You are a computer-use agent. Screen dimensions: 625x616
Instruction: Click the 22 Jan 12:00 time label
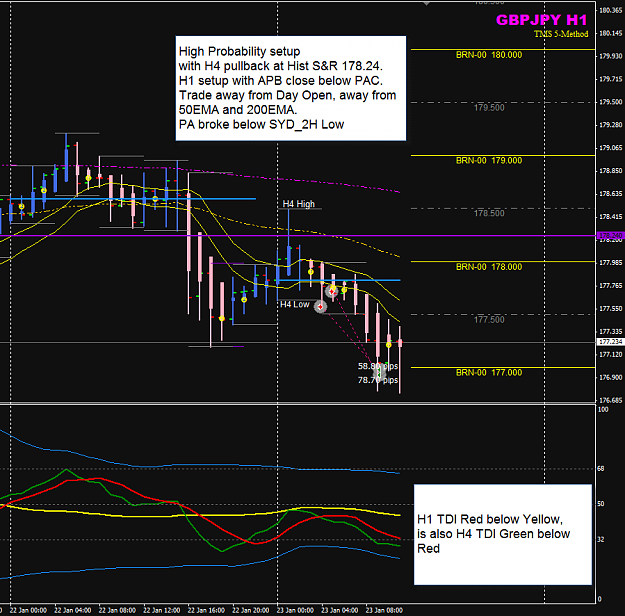161,610
